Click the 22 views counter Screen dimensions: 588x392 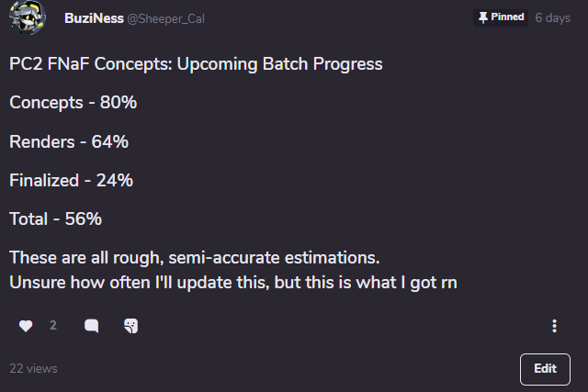33,368
